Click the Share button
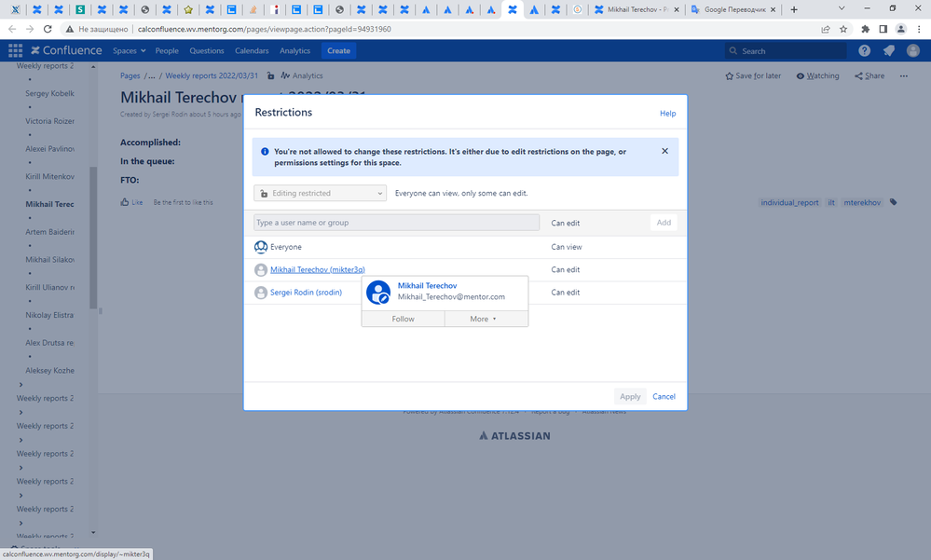 pyautogui.click(x=869, y=76)
